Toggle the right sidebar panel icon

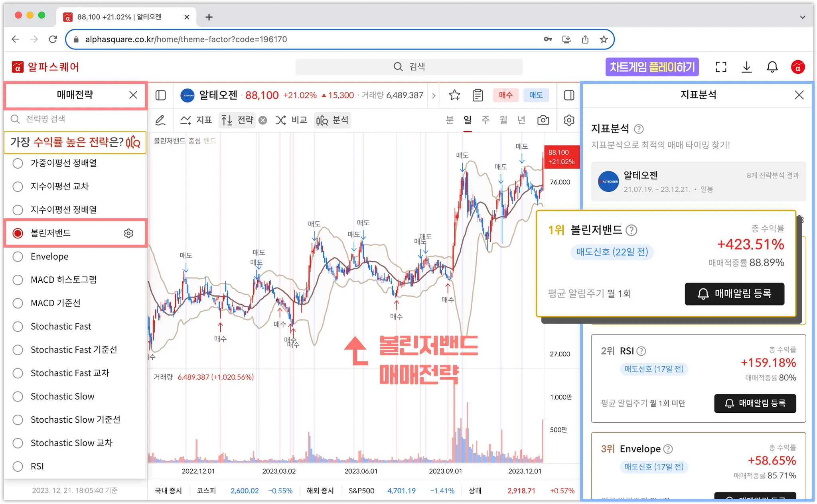[569, 95]
